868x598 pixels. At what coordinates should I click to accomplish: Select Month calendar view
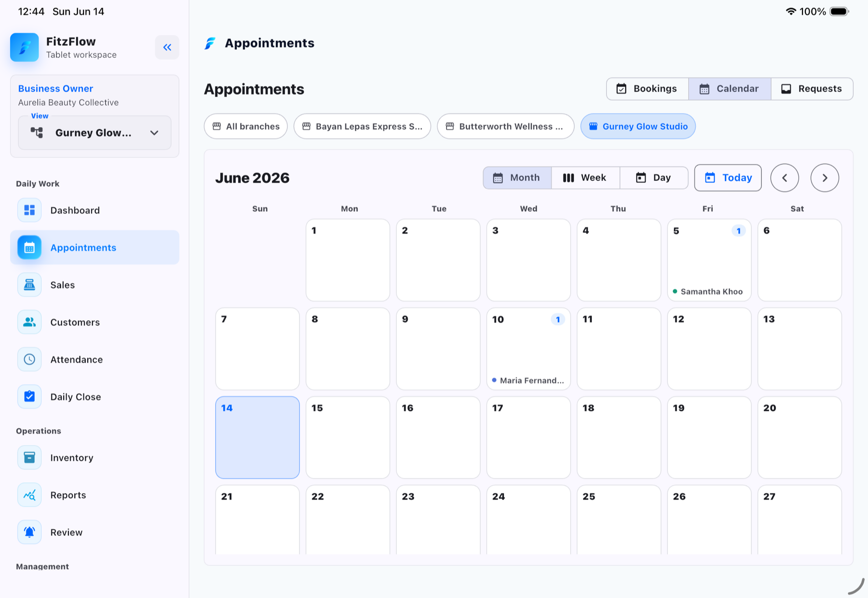pyautogui.click(x=517, y=178)
